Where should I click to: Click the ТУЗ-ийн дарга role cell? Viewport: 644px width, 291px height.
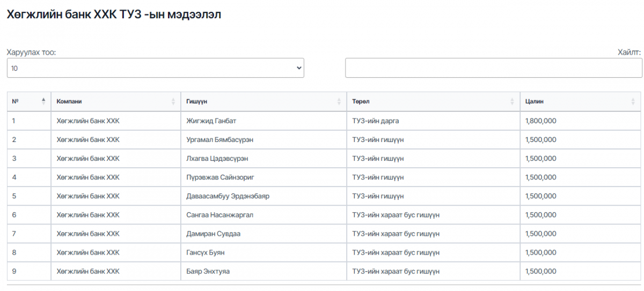(375, 121)
